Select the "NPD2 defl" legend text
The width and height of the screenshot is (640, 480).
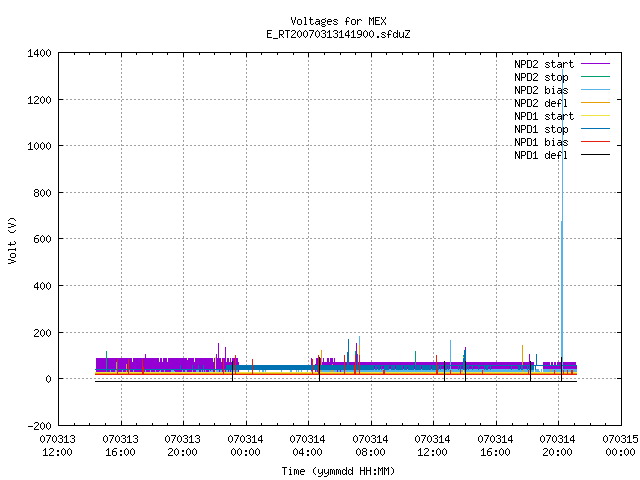point(541,103)
